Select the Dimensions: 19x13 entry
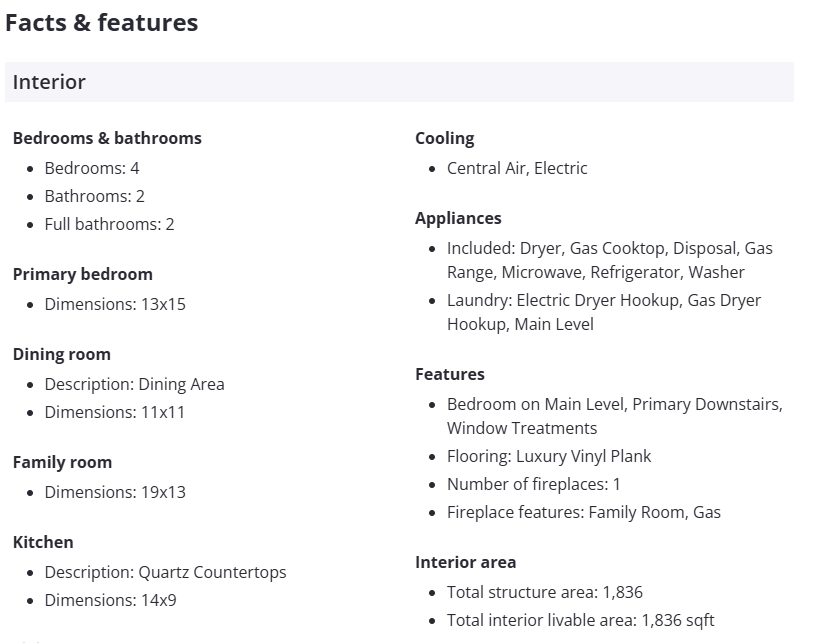This screenshot has width=823, height=643. click(115, 492)
